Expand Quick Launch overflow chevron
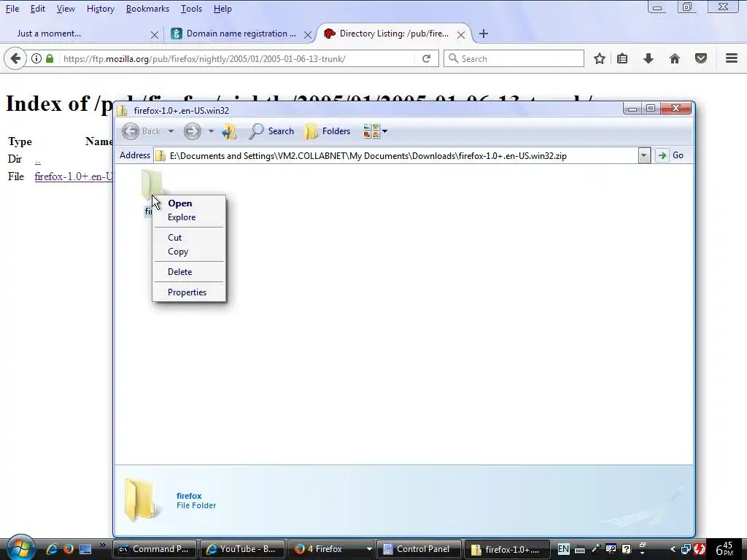747x560 pixels. [x=102, y=545]
